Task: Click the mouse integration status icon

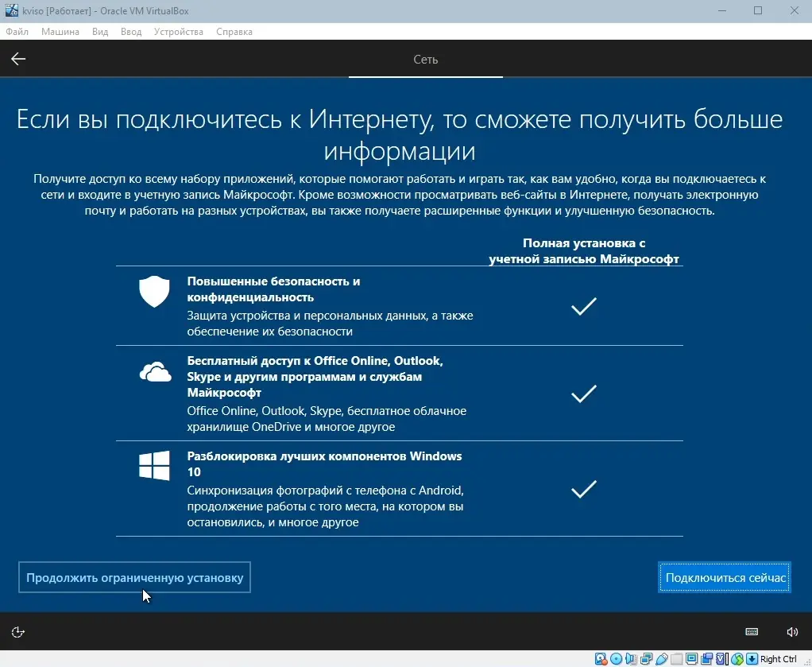Action: click(737, 659)
